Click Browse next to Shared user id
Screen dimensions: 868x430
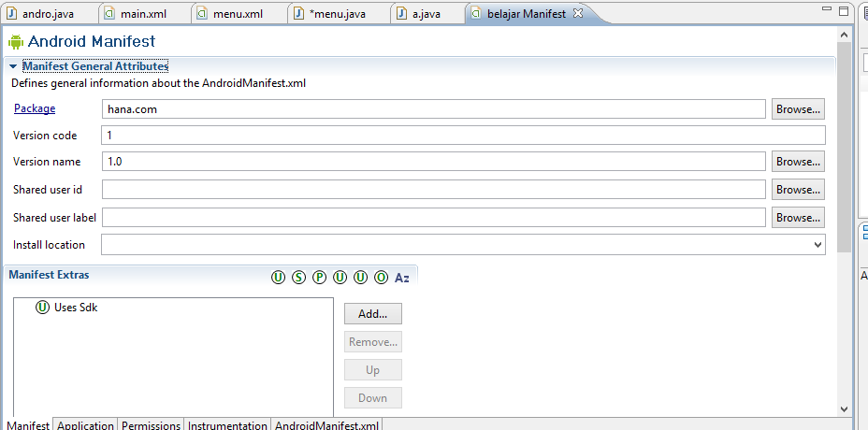[x=798, y=189]
